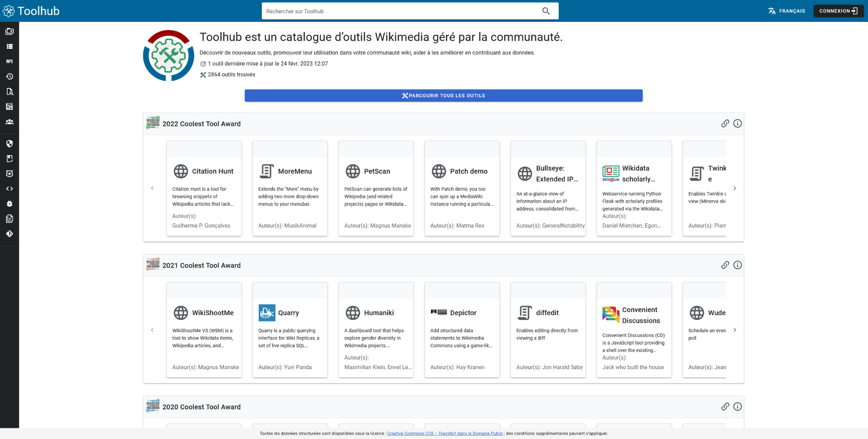
Task: Go to next tools in 2022 award carousel
Action: pyautogui.click(x=735, y=188)
